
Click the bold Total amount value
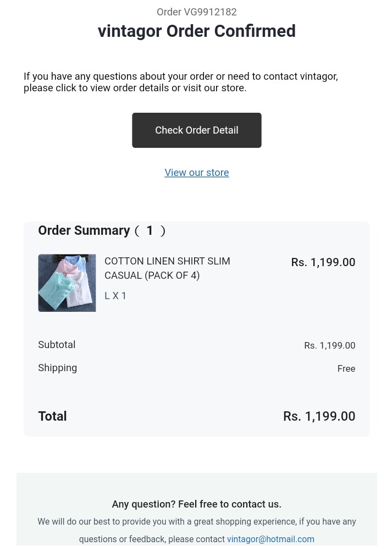319,416
